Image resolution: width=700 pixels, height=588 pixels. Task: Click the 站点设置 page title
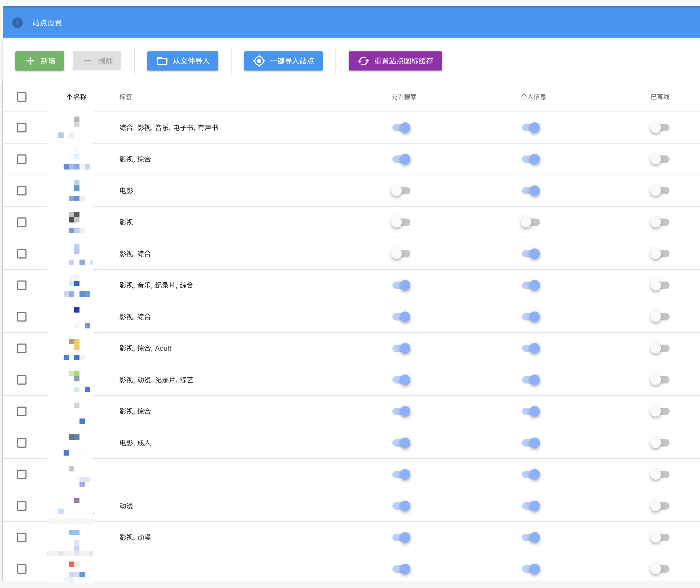click(x=47, y=23)
